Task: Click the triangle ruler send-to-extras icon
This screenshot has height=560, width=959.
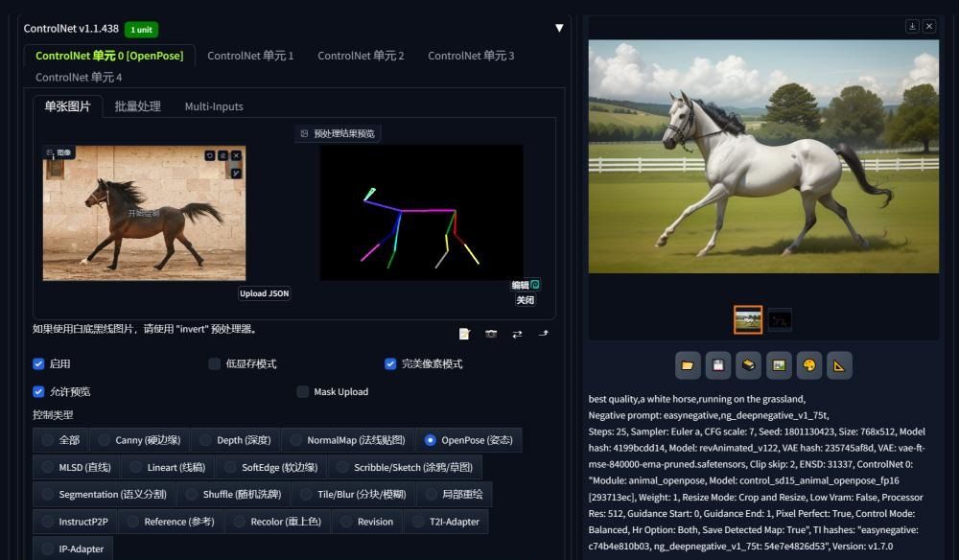Action: 838,365
